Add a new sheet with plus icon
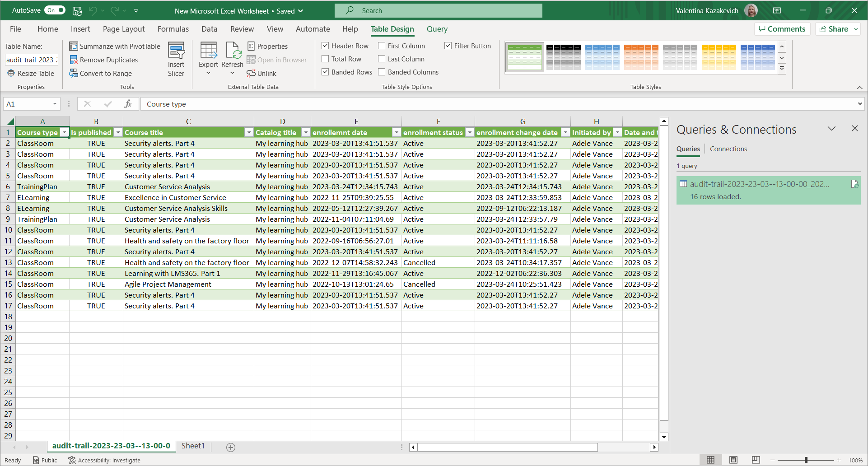868x466 pixels. pyautogui.click(x=231, y=447)
